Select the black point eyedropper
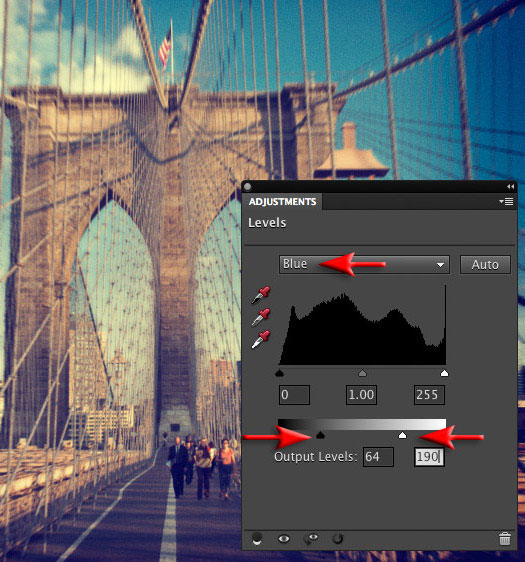 261,295
